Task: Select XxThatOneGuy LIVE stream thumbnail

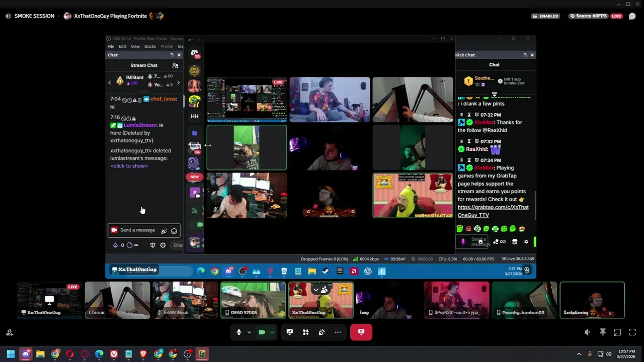Action: [x=49, y=300]
